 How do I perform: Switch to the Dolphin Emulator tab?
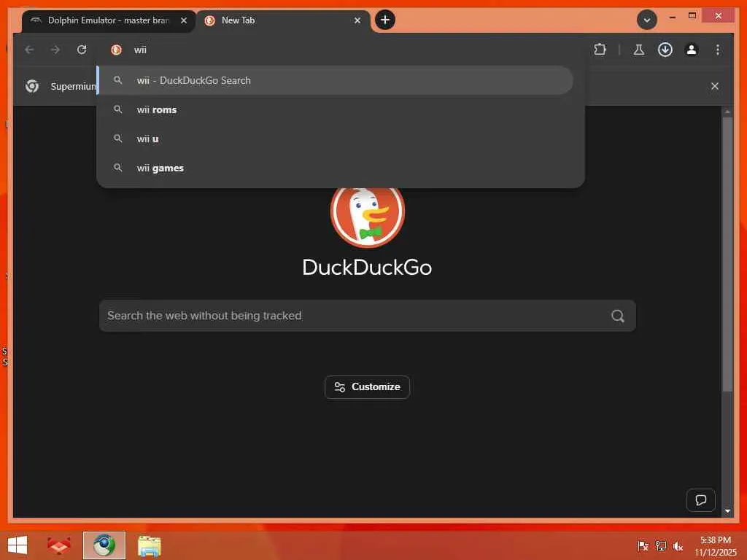coord(108,20)
